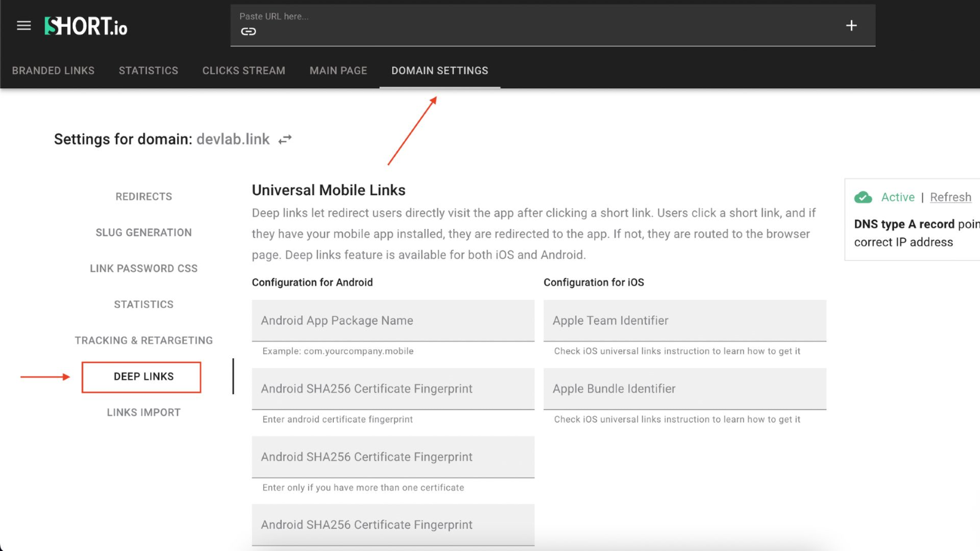Click the Refresh link for DNS status
This screenshot has height=551, width=980.
[x=951, y=197]
